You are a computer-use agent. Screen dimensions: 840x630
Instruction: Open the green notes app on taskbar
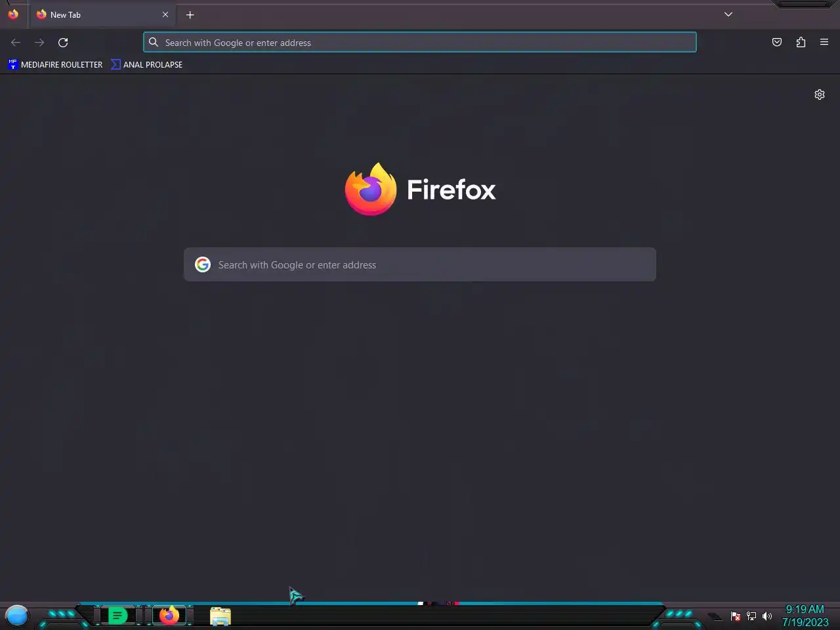[x=117, y=616]
